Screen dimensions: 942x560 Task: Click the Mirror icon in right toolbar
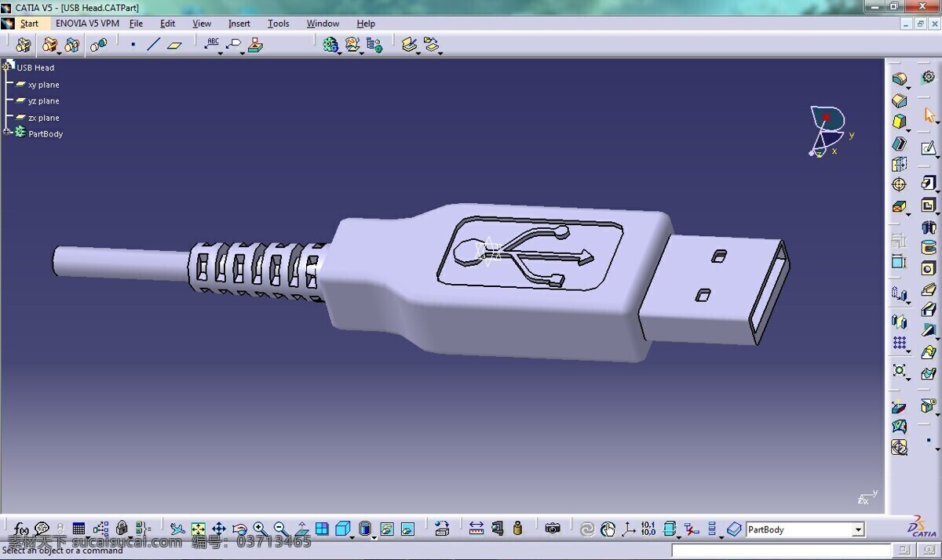(899, 321)
